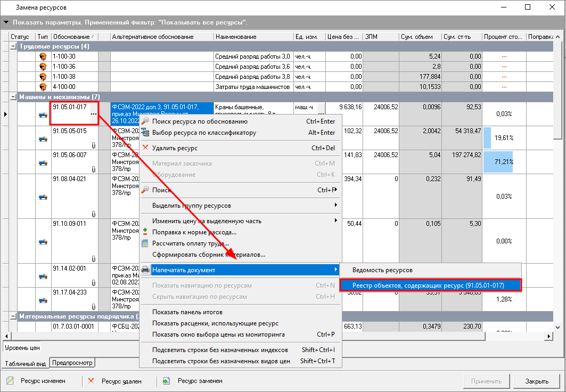Screen dimensions: 566x392
Task: Select Ведомость ресурсов in the print submenu
Action: tap(431, 270)
